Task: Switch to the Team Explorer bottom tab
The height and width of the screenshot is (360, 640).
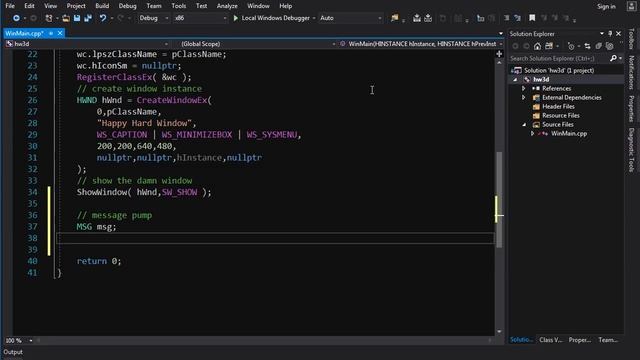Action: click(608, 340)
